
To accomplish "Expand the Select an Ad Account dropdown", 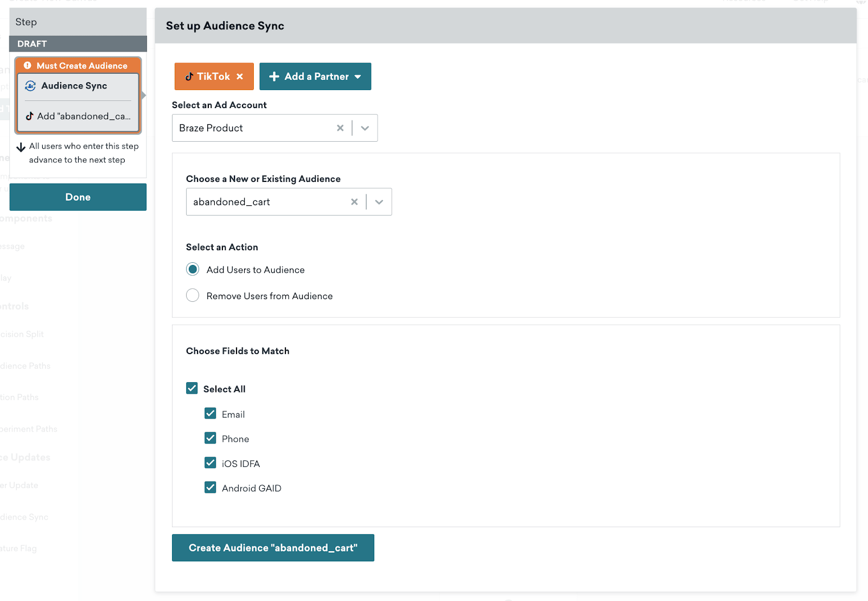I will 365,128.
